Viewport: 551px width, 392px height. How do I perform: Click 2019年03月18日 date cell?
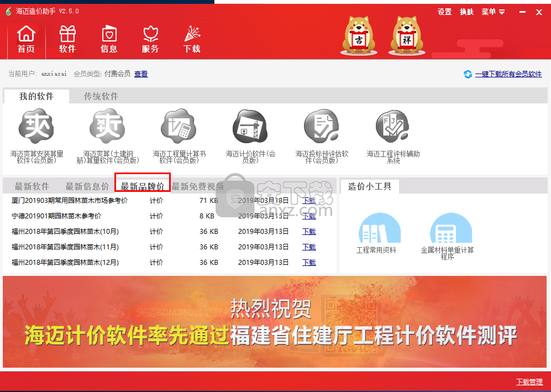click(x=263, y=200)
